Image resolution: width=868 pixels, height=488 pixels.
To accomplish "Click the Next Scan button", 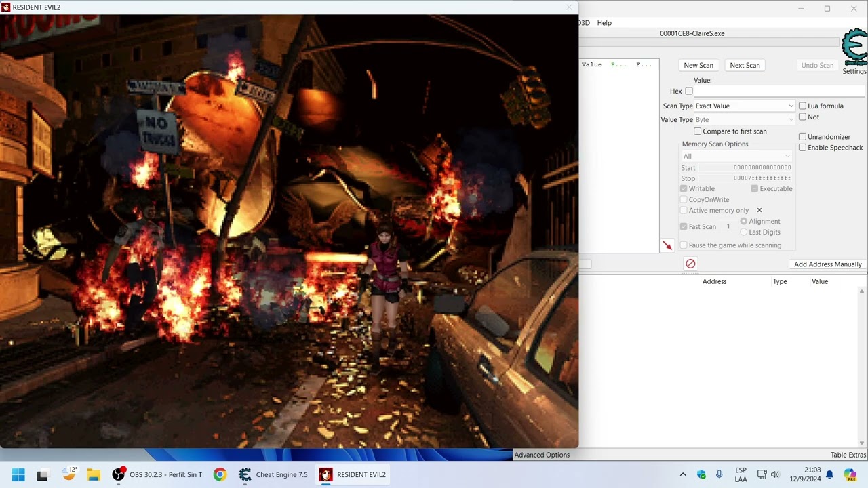I will tap(745, 65).
